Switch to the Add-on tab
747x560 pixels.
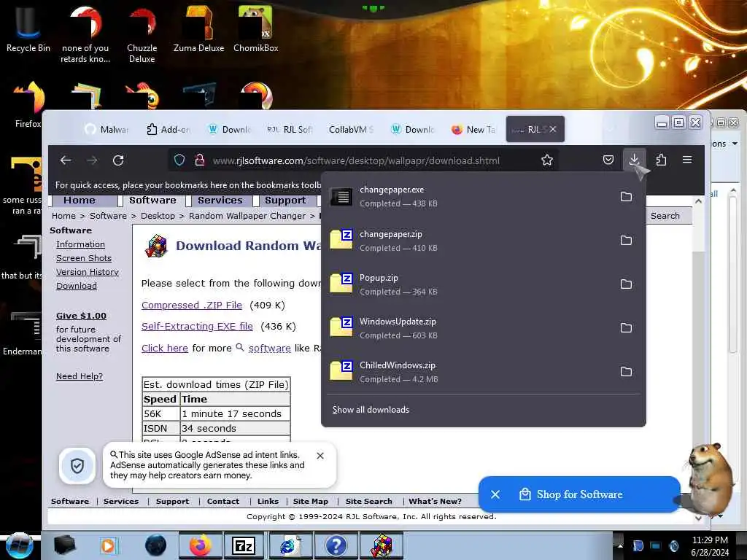[169, 130]
